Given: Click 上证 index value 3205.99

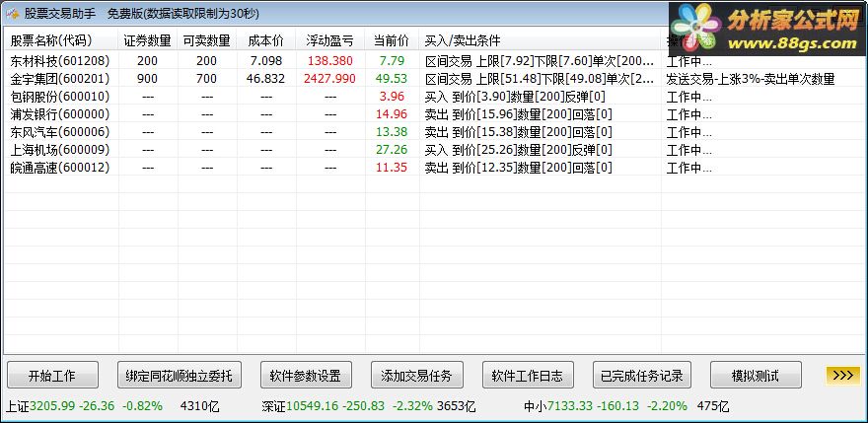Looking at the screenshot, I should [x=52, y=406].
